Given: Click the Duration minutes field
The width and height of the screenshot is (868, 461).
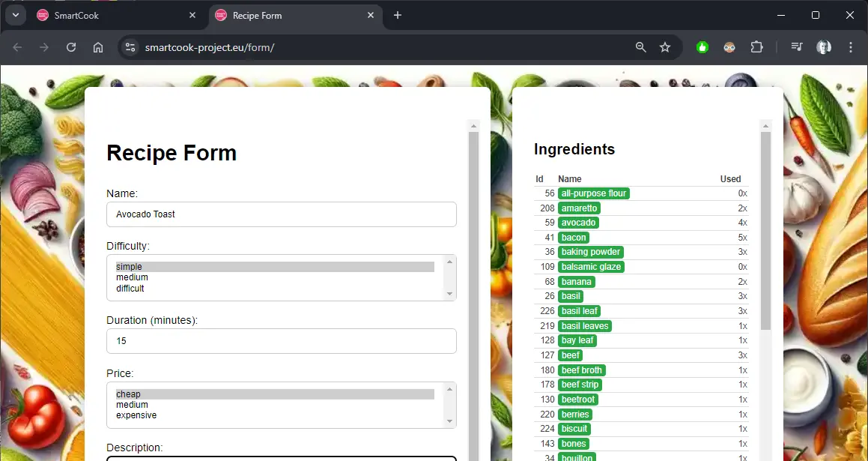Looking at the screenshot, I should (x=281, y=341).
